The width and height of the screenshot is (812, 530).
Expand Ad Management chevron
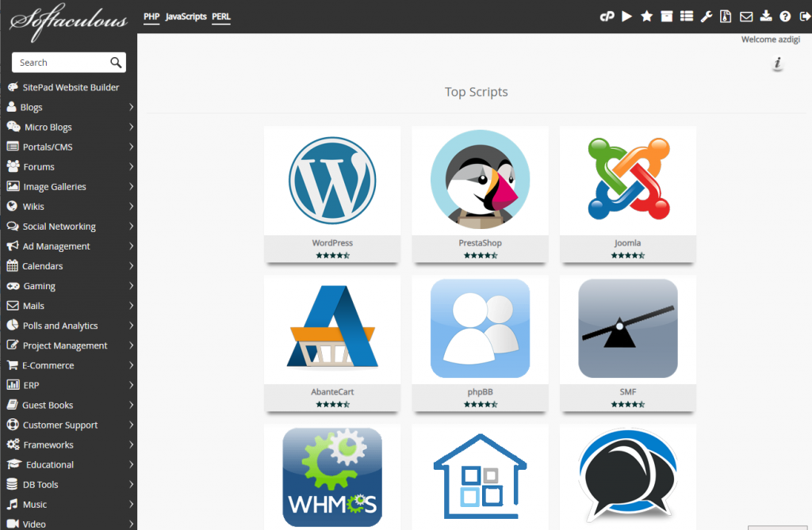pos(131,246)
